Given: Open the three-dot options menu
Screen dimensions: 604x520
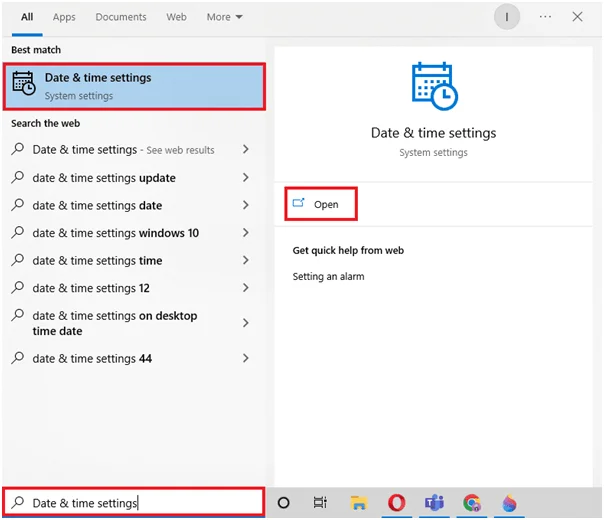Looking at the screenshot, I should 545,17.
